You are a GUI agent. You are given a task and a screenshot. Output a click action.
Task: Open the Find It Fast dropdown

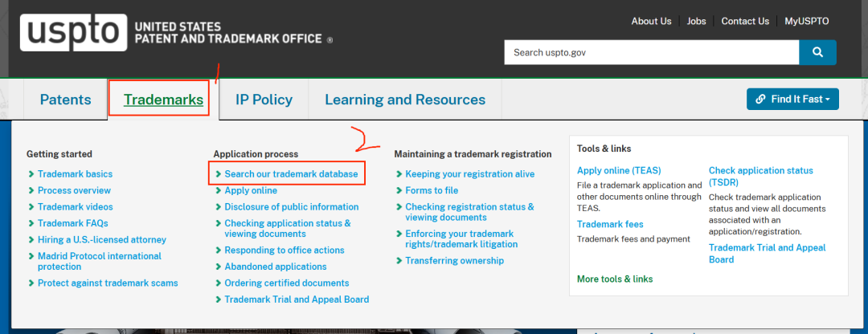[x=792, y=99]
